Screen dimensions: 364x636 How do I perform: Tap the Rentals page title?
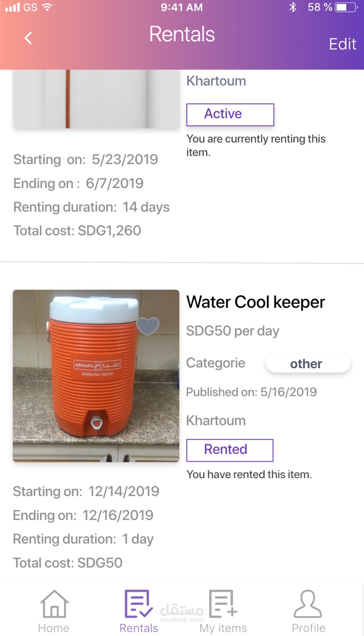(x=182, y=34)
